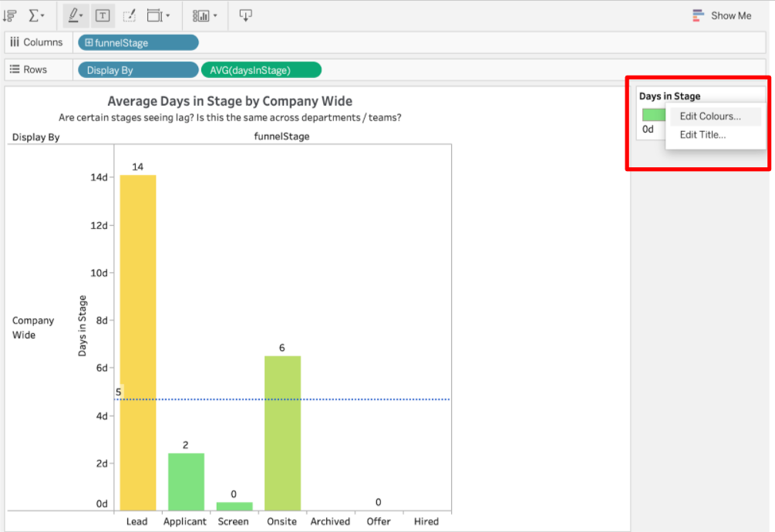
Task: Click the Onsite bar in chart
Action: (x=282, y=432)
